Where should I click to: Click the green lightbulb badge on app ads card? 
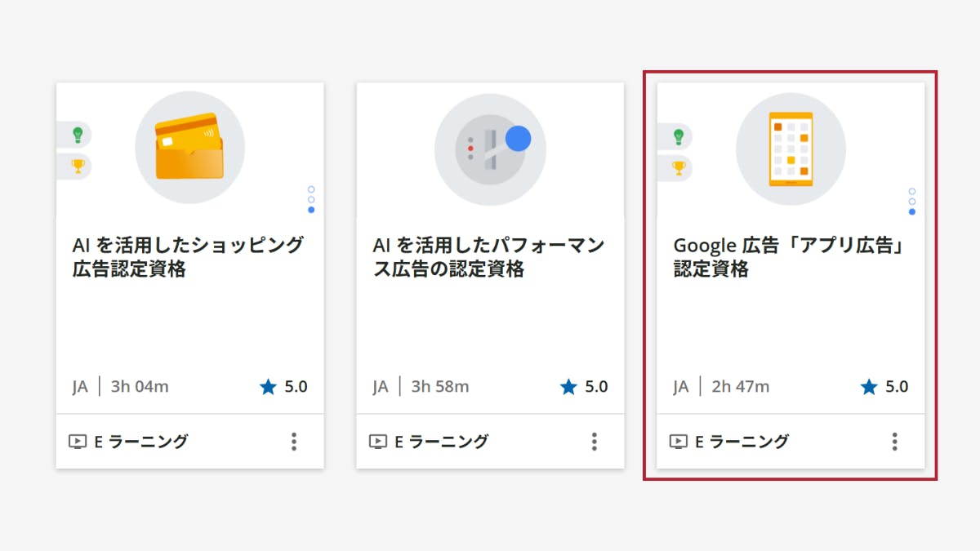tap(678, 137)
